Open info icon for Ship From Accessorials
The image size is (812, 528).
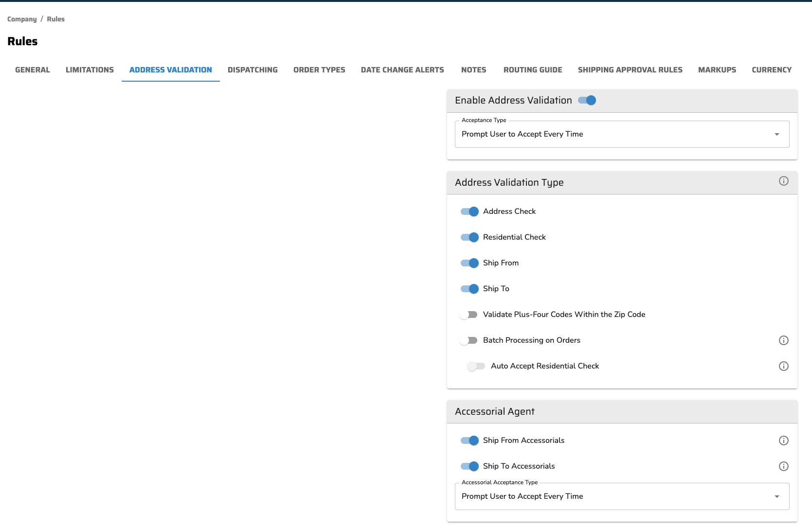783,440
